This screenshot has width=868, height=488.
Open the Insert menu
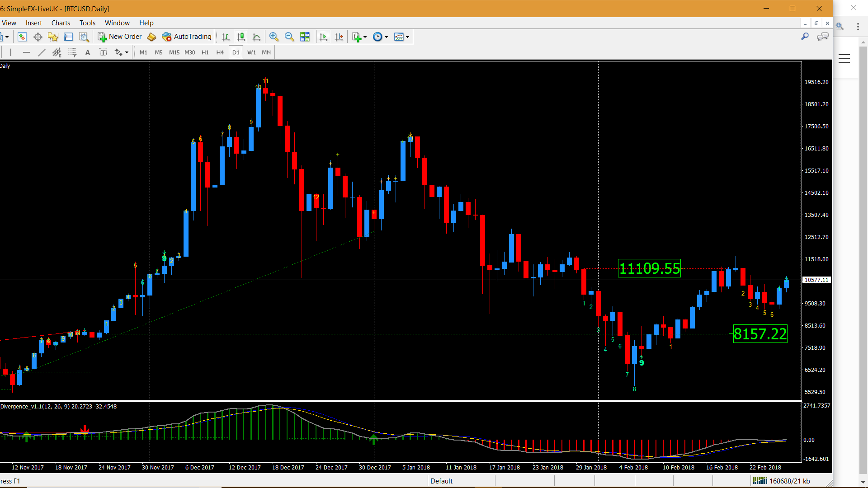tap(33, 23)
